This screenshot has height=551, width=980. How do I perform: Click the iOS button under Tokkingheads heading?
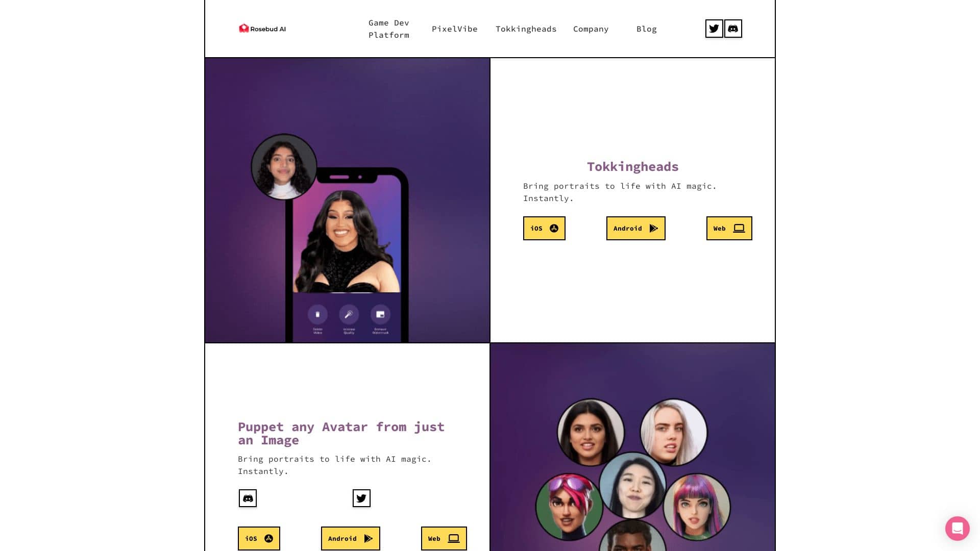click(544, 228)
